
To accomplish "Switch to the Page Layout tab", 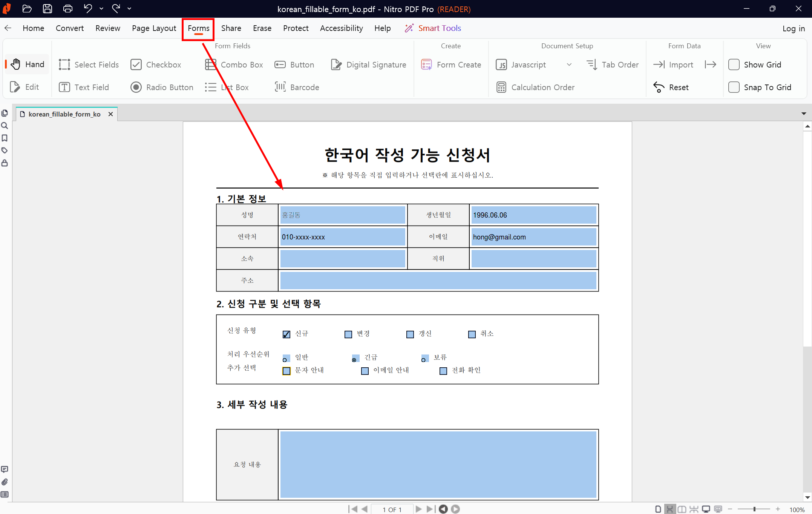I will click(154, 28).
